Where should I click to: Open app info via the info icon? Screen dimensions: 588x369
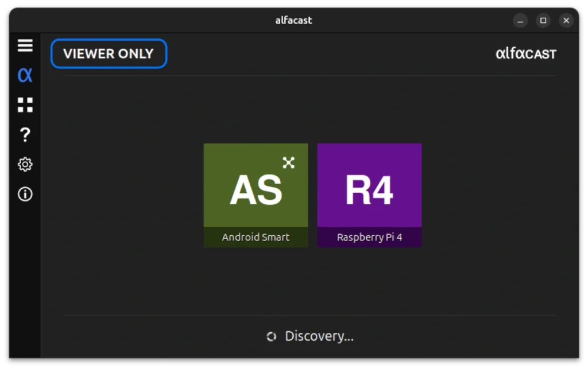(25, 194)
